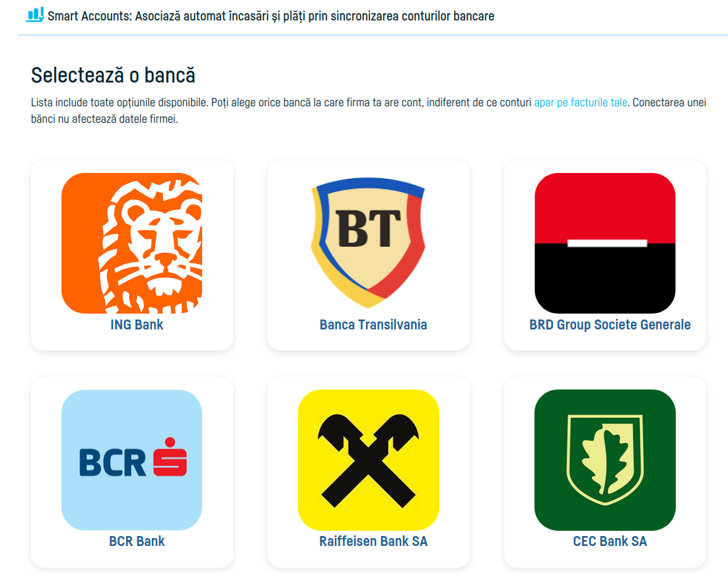
Task: Choose the BT shield logo
Action: coord(368,243)
